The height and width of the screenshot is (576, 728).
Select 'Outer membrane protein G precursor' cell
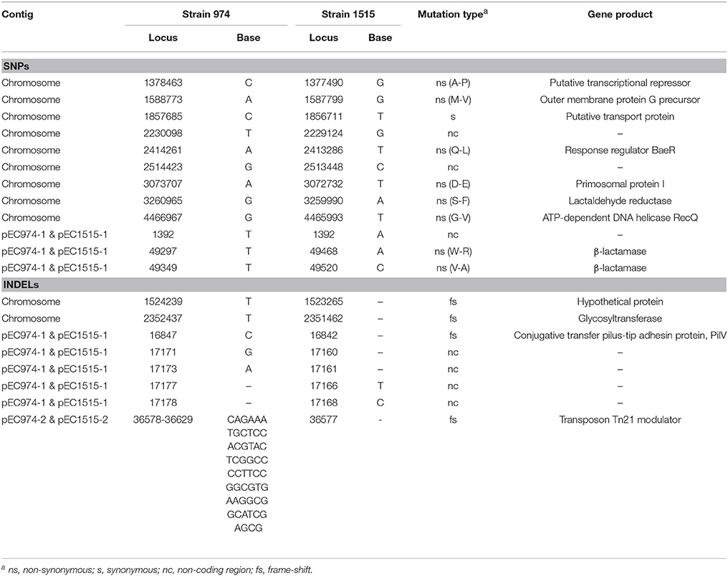pos(620,100)
